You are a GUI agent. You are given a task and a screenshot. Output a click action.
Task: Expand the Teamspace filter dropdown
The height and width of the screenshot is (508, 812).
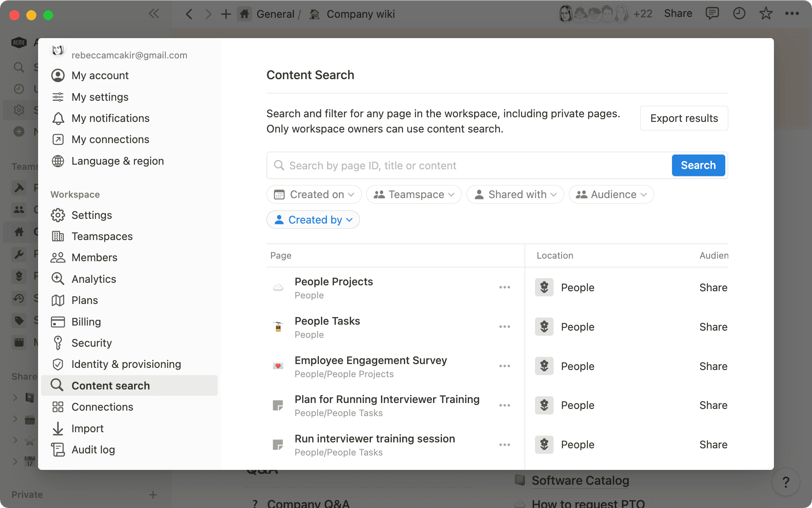(414, 194)
